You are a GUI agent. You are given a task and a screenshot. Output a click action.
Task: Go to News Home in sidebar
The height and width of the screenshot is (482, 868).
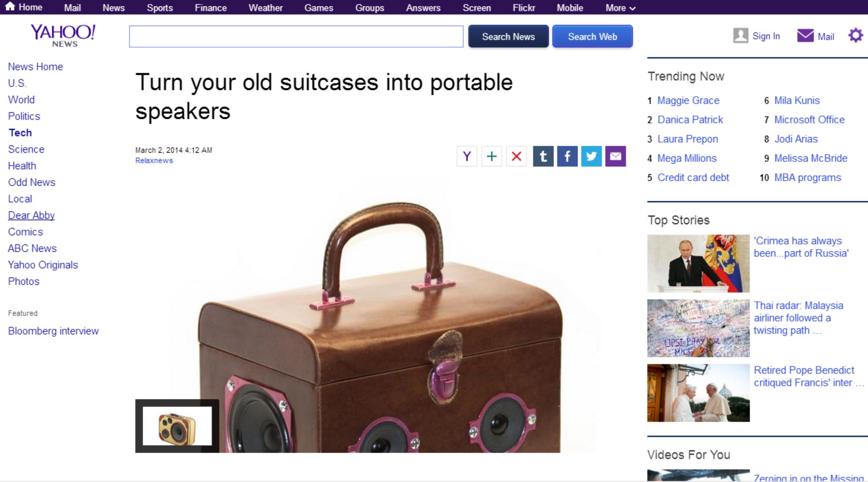click(x=35, y=66)
